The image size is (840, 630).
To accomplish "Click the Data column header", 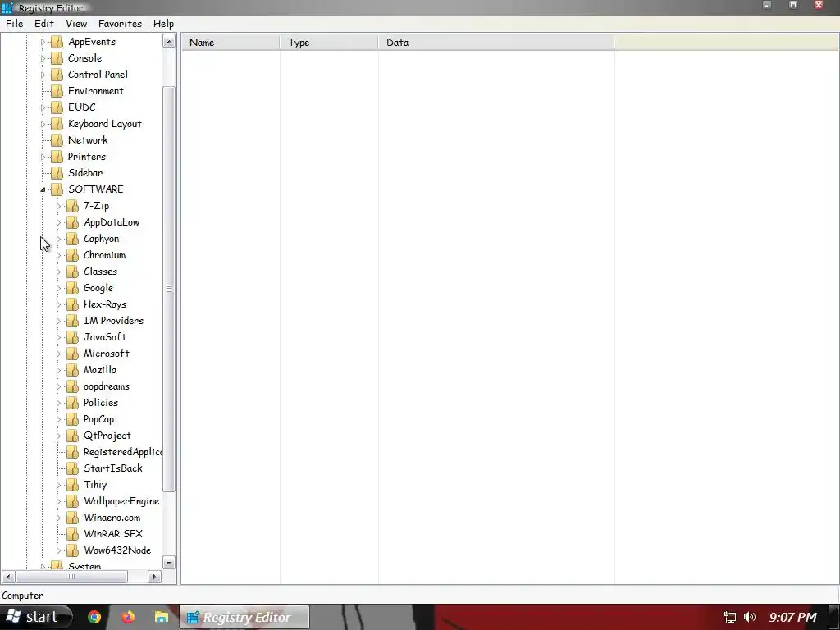I will (496, 43).
